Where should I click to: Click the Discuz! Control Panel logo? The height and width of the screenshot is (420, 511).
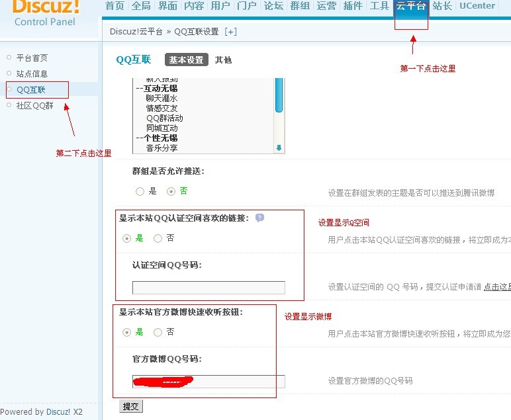[x=46, y=14]
